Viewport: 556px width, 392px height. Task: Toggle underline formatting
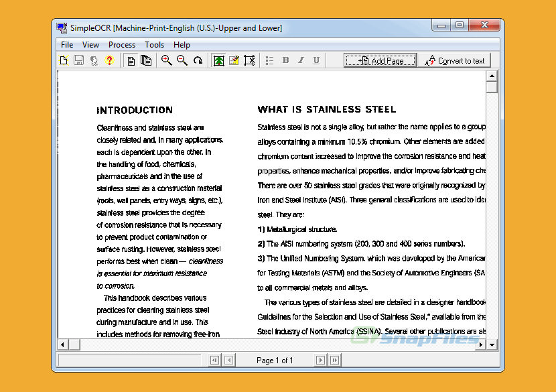tap(316, 60)
